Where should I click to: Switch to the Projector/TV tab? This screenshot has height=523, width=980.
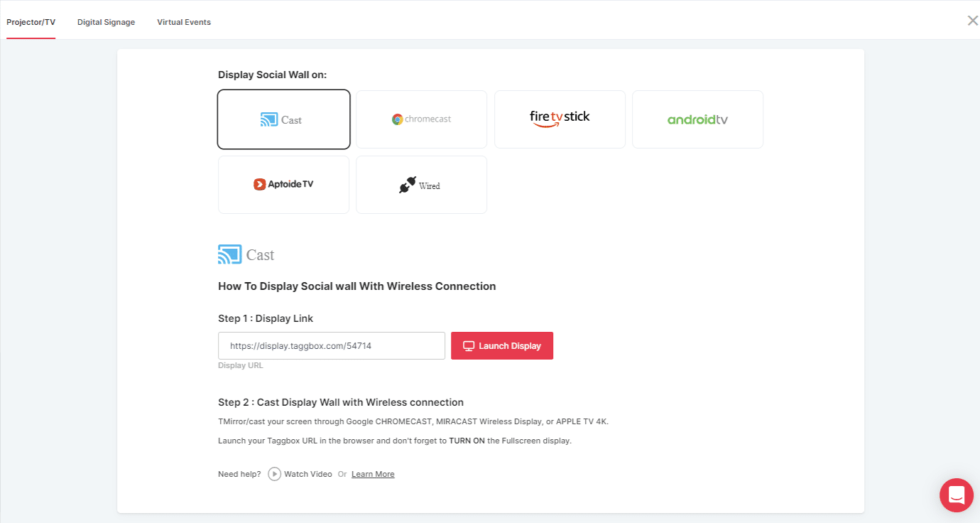point(31,22)
